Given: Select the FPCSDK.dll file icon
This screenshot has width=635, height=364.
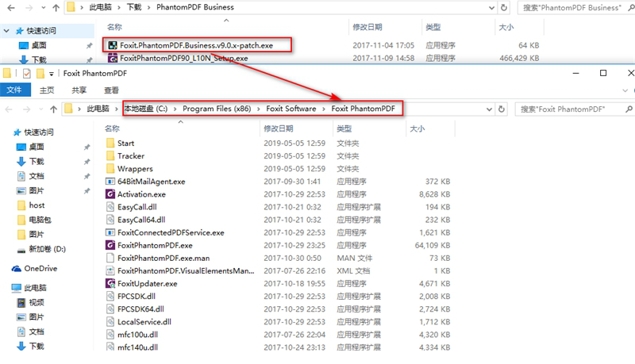Looking at the screenshot, I should tap(110, 296).
